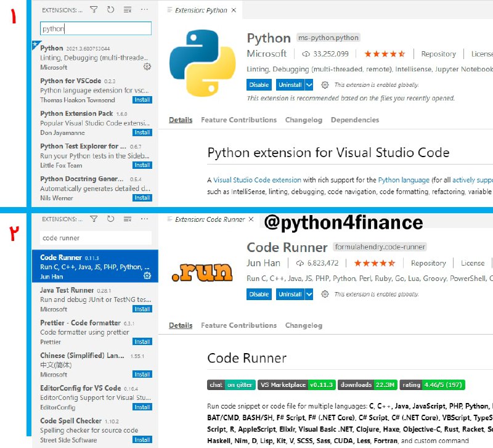Image resolution: width=493 pixels, height=448 pixels.
Task: Install Chinese (Simplified) Language pack
Action: click(x=142, y=375)
